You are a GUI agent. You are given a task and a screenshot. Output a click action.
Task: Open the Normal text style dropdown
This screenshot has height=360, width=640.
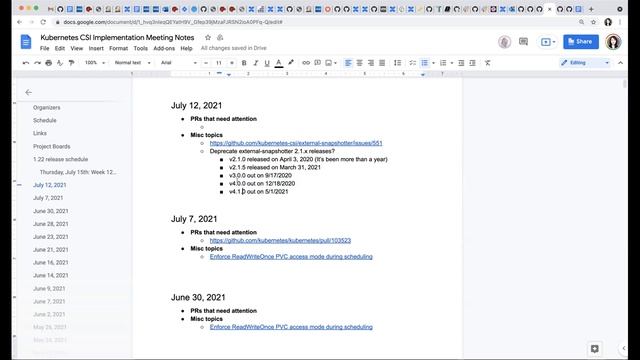coord(132,63)
